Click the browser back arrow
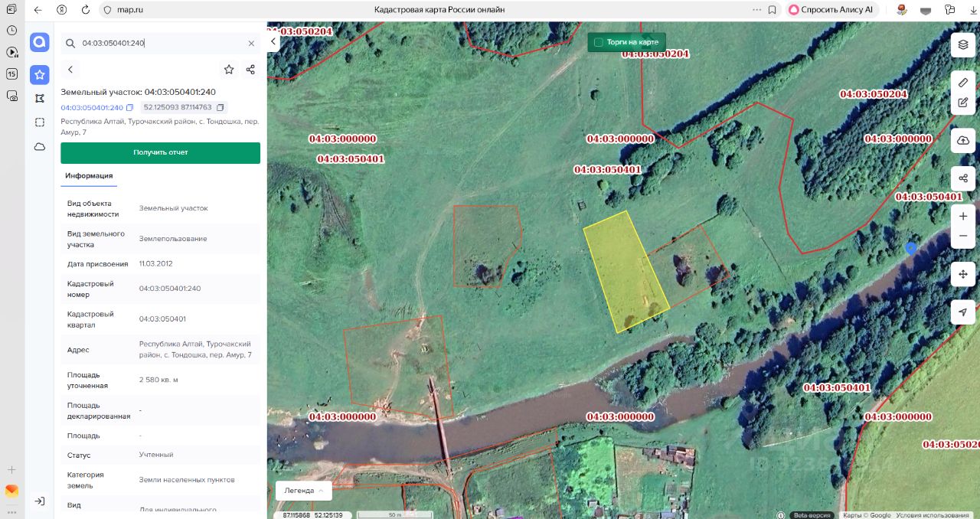 coord(38,10)
